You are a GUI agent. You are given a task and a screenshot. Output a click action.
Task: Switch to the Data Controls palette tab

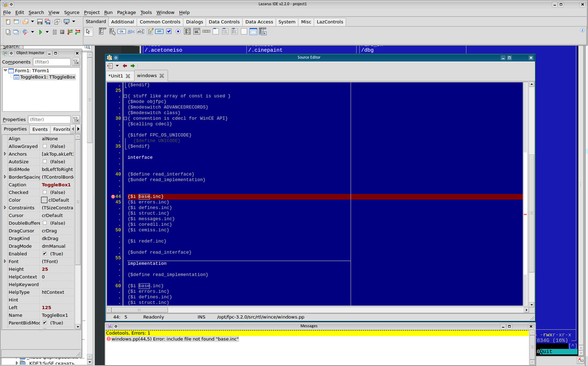click(x=224, y=22)
